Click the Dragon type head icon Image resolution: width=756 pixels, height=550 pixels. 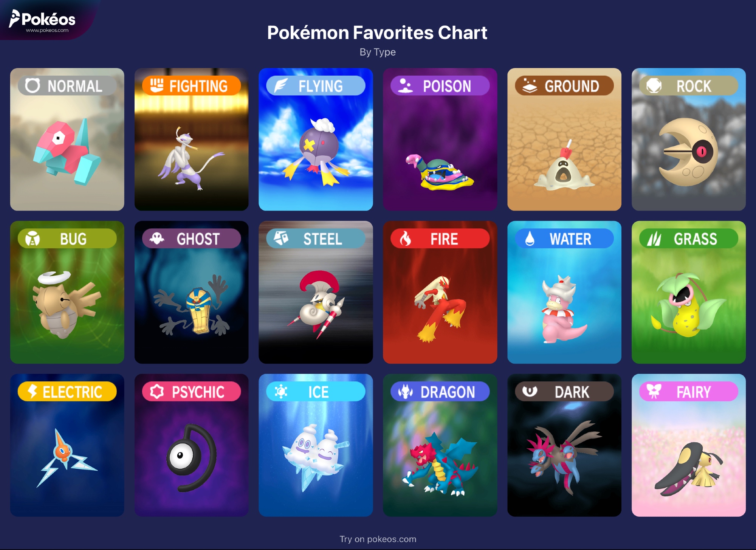click(x=405, y=392)
